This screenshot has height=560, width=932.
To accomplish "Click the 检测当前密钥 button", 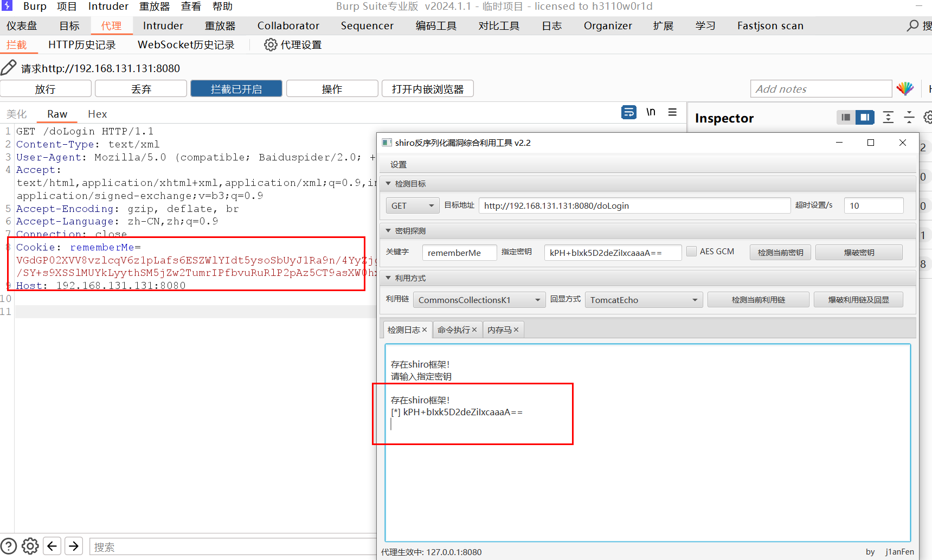I will coord(780,252).
